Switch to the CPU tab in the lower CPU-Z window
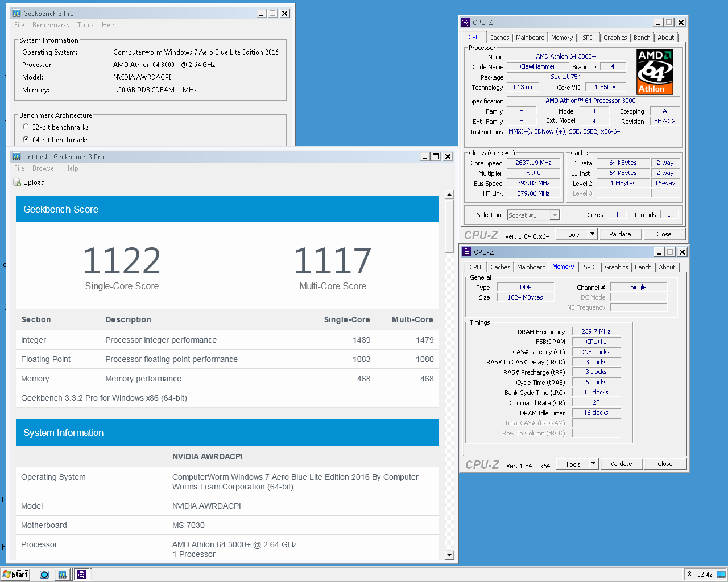The width and height of the screenshot is (728, 582). pyautogui.click(x=475, y=267)
